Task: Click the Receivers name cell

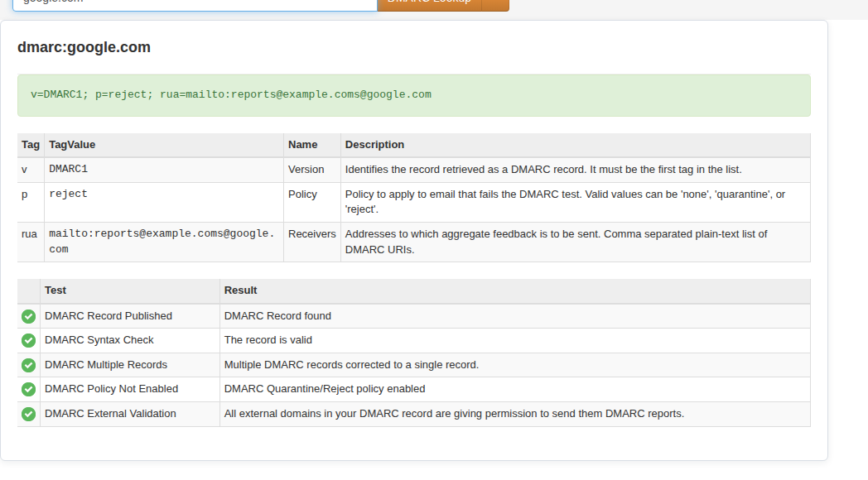Action: point(312,242)
